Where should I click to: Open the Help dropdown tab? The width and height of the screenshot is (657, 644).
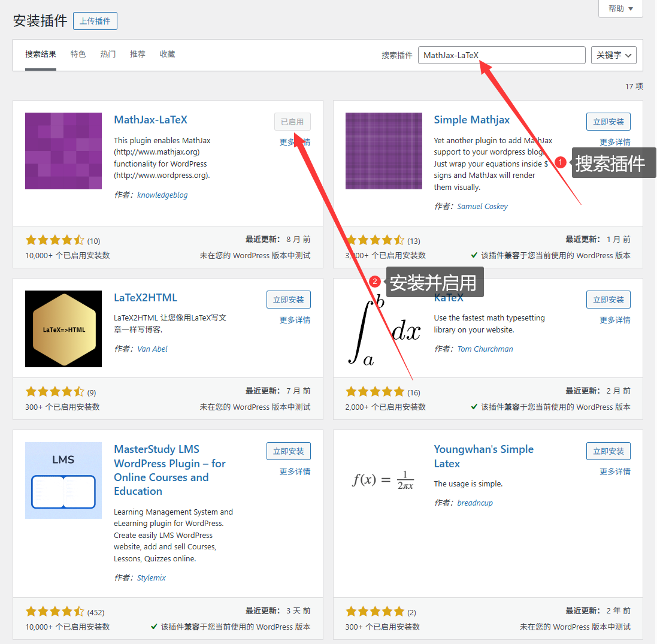pyautogui.click(x=620, y=8)
